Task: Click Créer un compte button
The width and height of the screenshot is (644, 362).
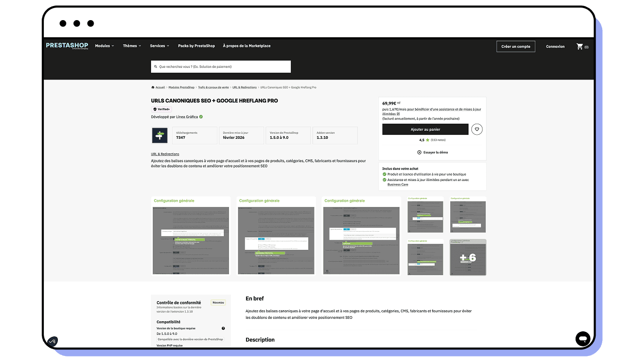Action: pyautogui.click(x=516, y=46)
